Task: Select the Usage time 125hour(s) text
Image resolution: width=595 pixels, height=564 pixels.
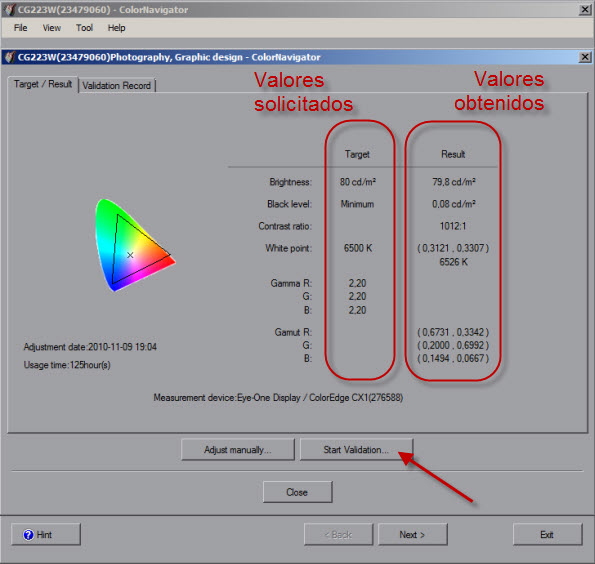Action: tap(67, 365)
